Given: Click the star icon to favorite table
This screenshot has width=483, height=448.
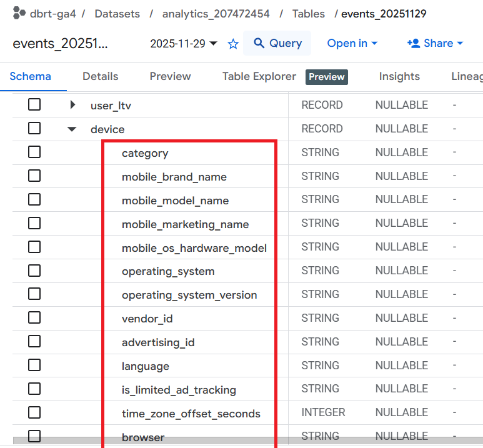Looking at the screenshot, I should coord(233,44).
